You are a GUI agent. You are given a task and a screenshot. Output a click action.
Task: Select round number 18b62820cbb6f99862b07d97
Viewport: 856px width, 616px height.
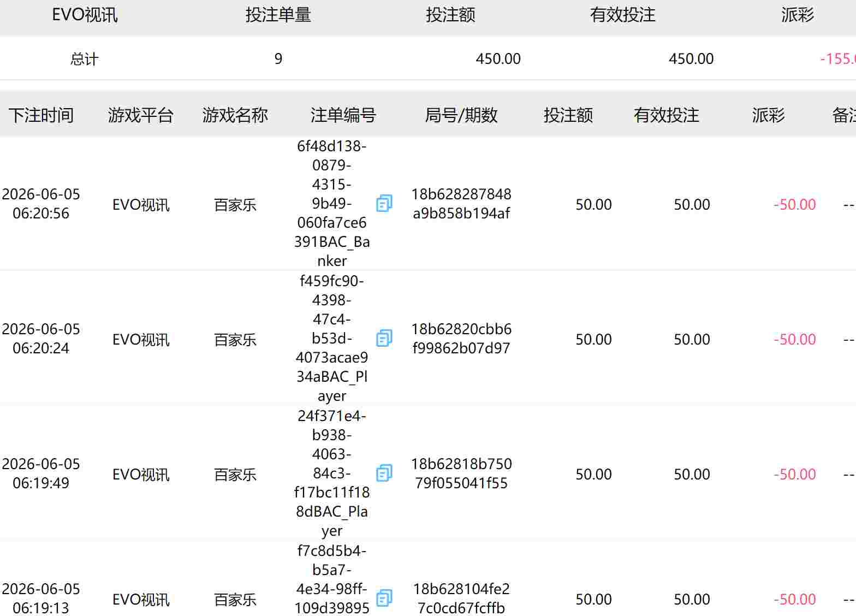coord(461,339)
